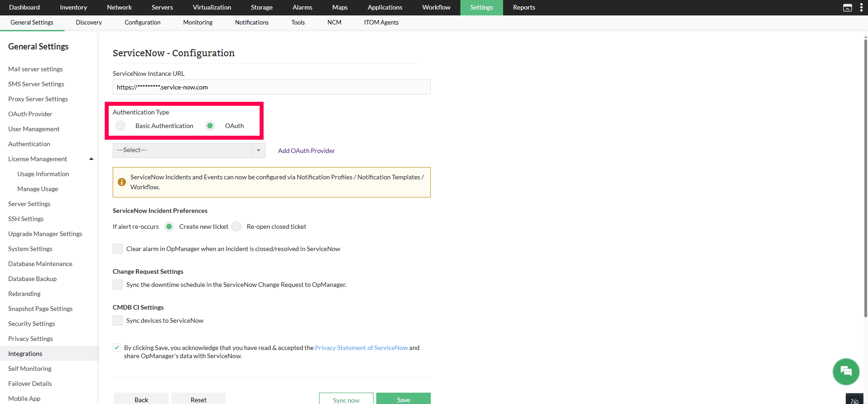The image size is (868, 404).
Task: Open Manage Usage under License Management
Action: [38, 189]
